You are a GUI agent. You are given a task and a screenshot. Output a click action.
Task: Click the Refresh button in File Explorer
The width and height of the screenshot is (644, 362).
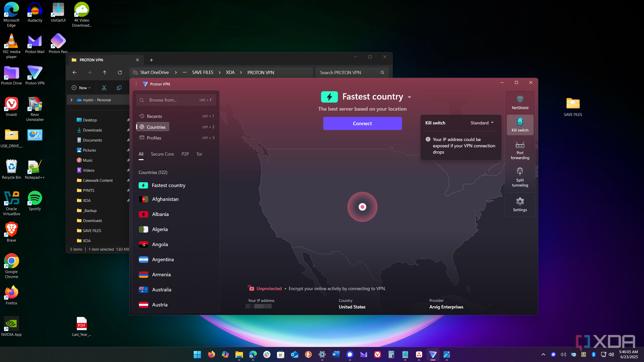point(120,73)
